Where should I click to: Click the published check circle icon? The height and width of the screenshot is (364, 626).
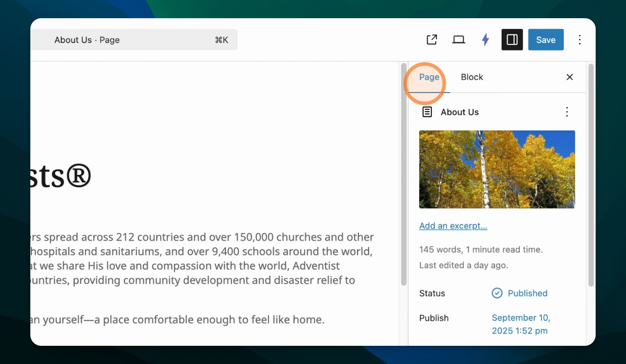pos(497,293)
